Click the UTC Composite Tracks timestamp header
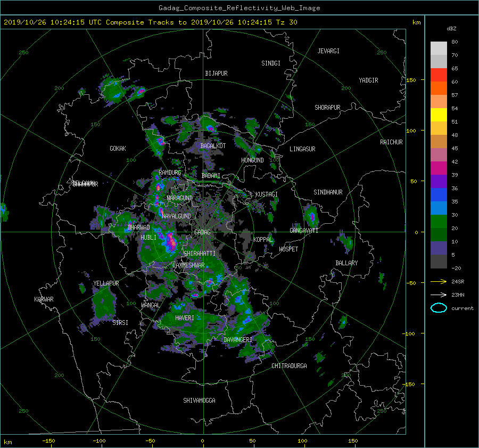 [150, 22]
